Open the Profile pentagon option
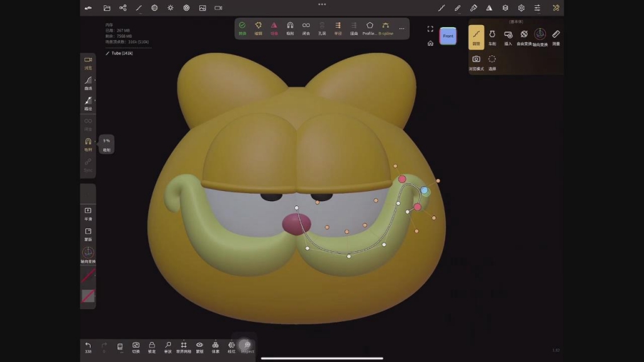644x362 pixels. click(370, 28)
